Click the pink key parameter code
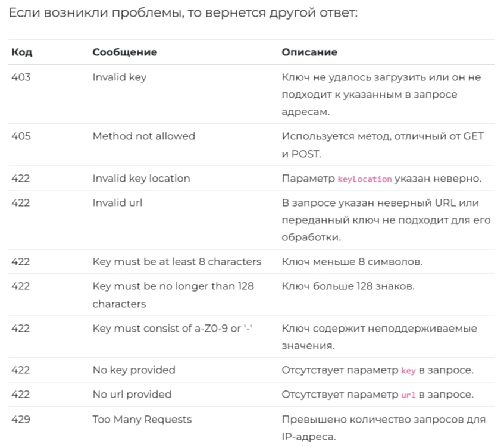 tap(408, 370)
